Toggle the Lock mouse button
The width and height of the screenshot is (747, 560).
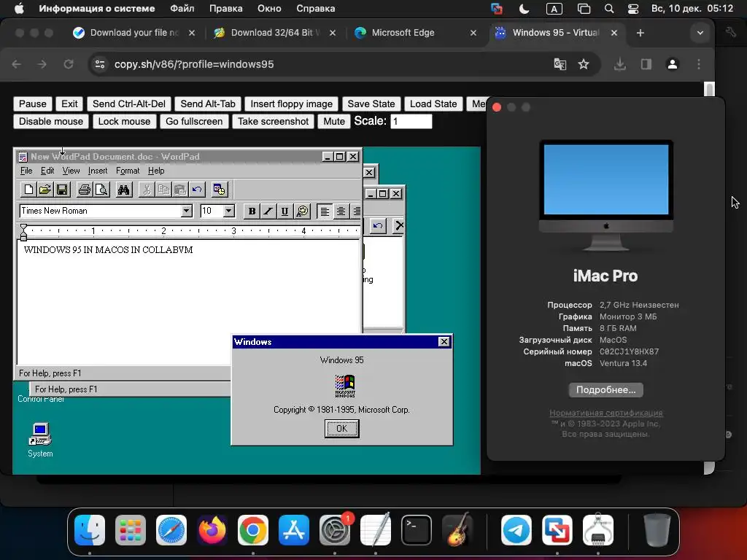point(124,122)
